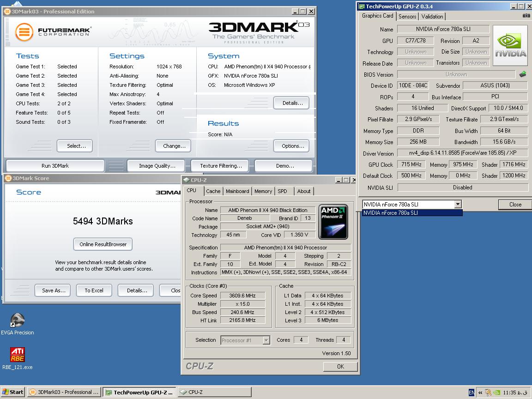Click OK in CPU-Z

[x=340, y=366]
